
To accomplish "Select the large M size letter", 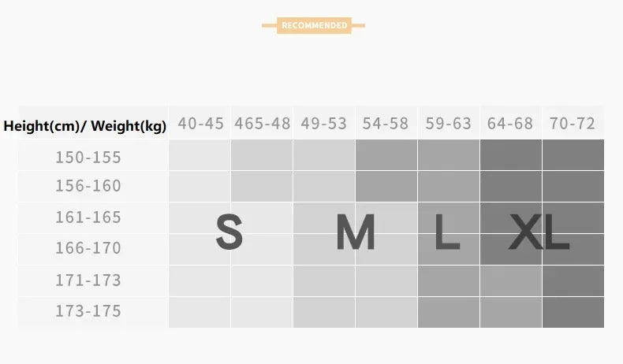I will coord(355,232).
